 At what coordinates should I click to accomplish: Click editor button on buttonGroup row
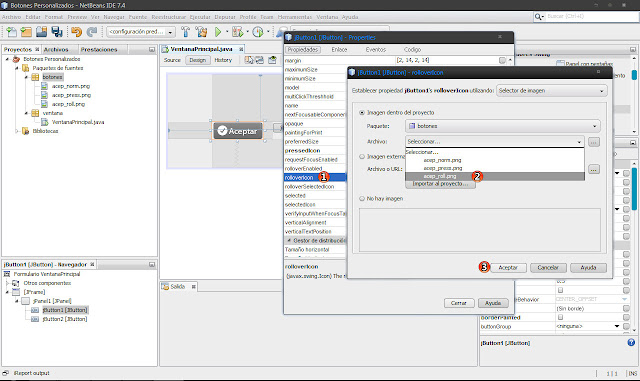[x=626, y=326]
